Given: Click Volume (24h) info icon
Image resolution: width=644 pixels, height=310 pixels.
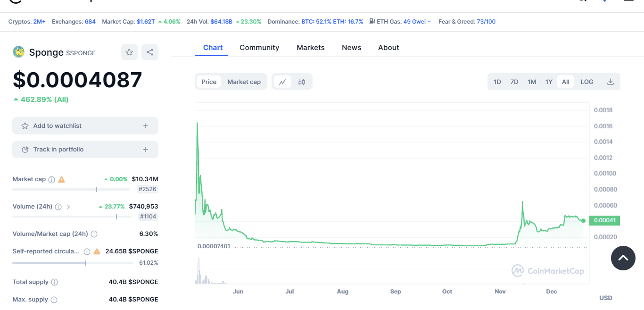Looking at the screenshot, I should click(x=58, y=207).
